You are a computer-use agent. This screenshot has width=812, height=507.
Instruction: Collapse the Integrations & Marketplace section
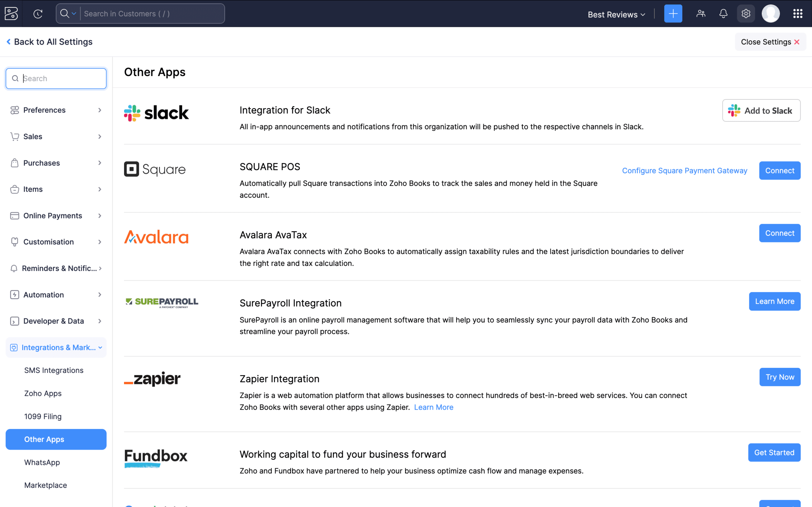click(101, 348)
